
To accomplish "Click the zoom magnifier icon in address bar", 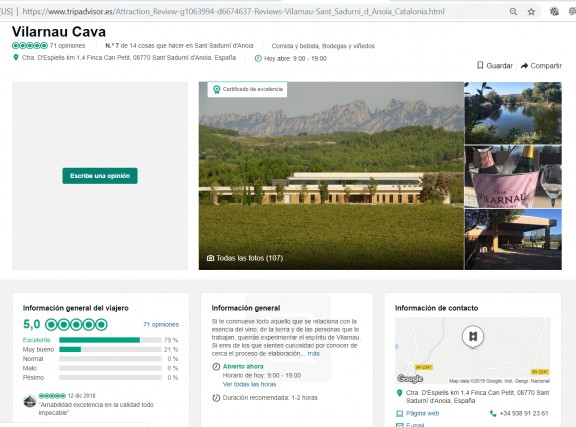I will [x=513, y=12].
